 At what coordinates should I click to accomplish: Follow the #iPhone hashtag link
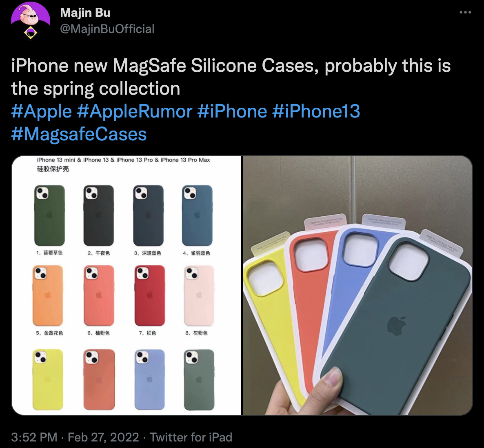(232, 111)
